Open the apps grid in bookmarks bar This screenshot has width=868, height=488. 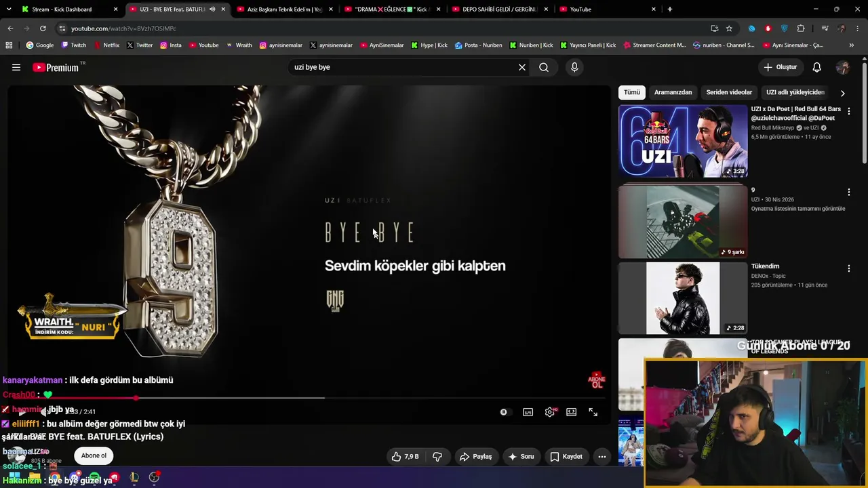tap(9, 45)
